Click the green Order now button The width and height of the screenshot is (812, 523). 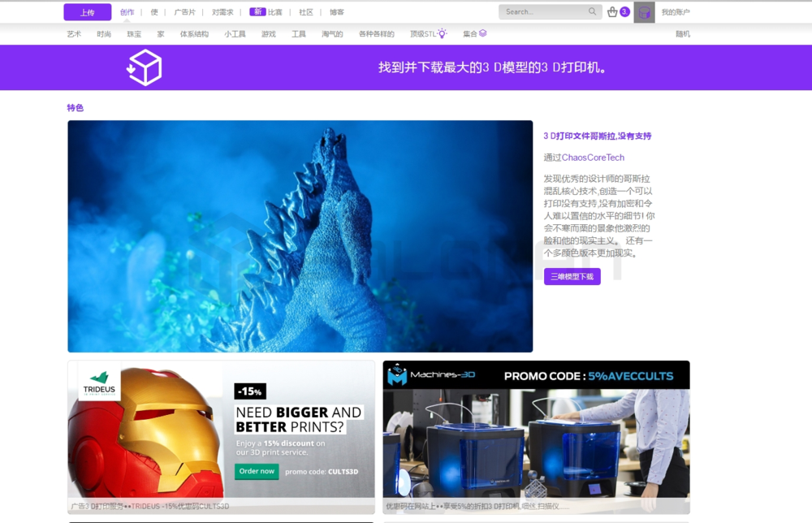click(257, 471)
